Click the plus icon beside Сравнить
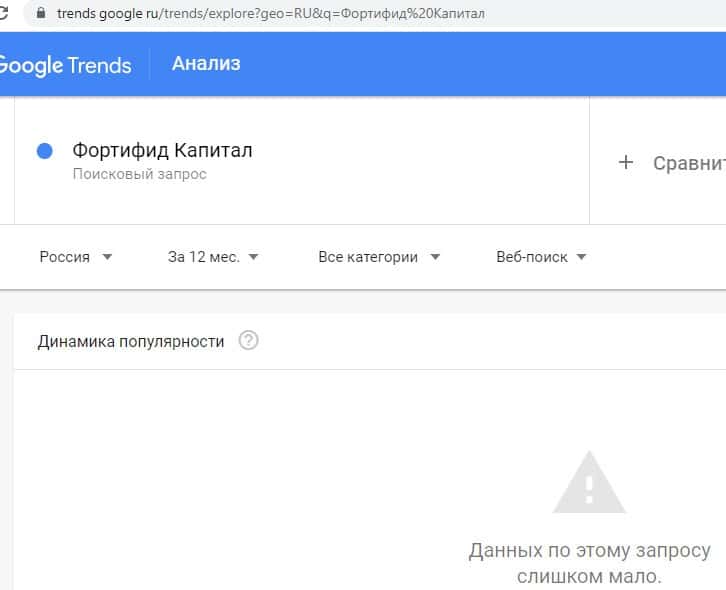The width and height of the screenshot is (726, 590). 626,162
